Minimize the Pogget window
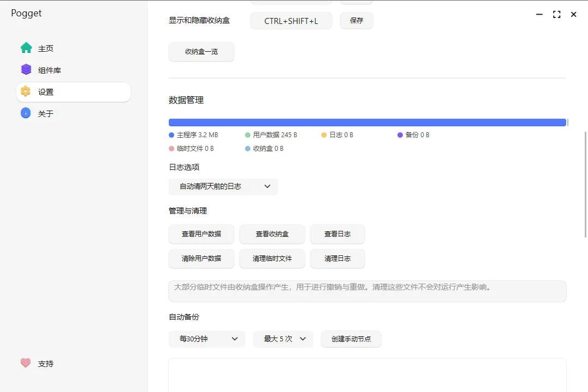Screen dimensions: 588x392 [539, 15]
